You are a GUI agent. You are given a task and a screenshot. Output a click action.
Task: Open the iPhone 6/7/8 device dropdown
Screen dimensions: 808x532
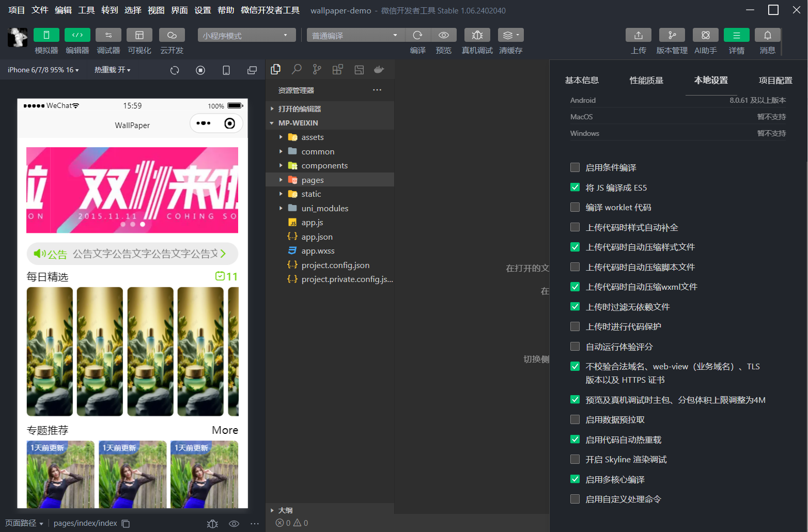click(x=43, y=70)
